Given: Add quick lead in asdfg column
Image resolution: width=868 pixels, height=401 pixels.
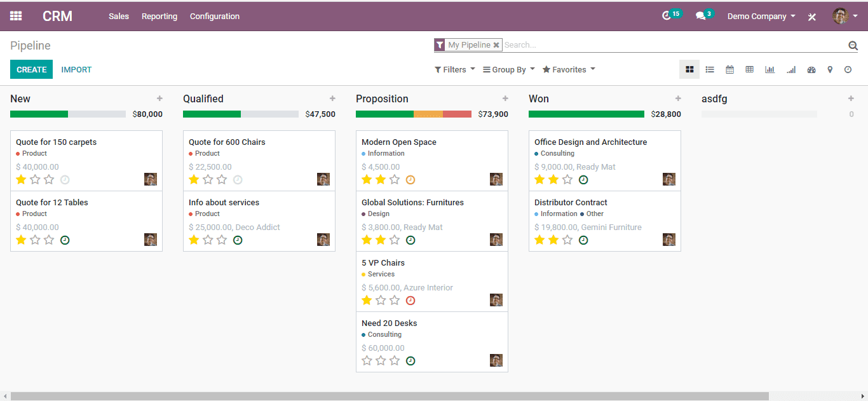Looking at the screenshot, I should 851,99.
